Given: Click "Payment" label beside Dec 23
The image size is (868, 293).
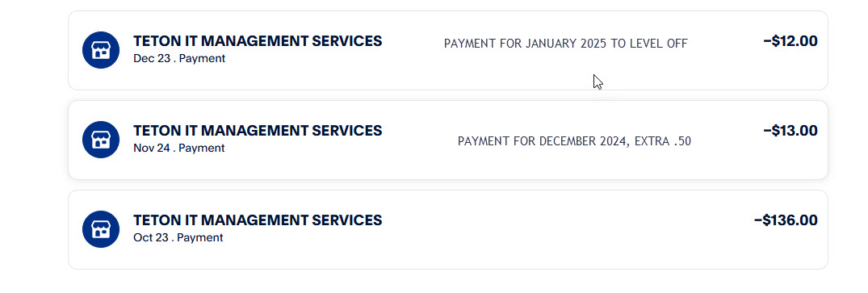Looking at the screenshot, I should (202, 58).
